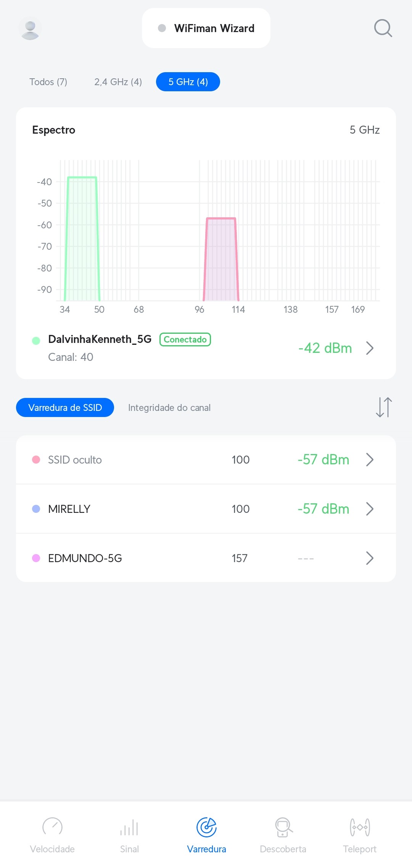Expand the SSID oculto row chevron
Image resolution: width=412 pixels, height=868 pixels.
pyautogui.click(x=369, y=460)
